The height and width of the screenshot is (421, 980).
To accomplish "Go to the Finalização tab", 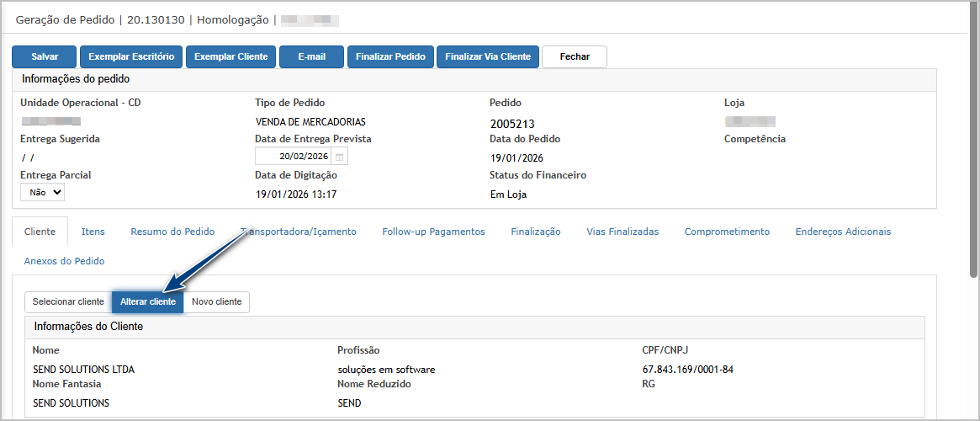I will click(x=536, y=232).
